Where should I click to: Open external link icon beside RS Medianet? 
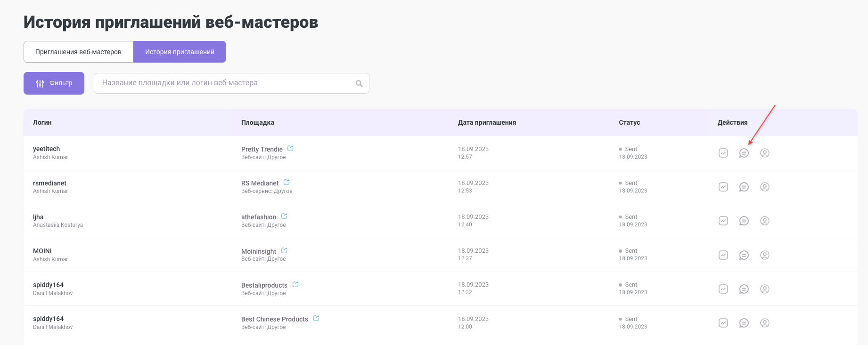point(287,183)
